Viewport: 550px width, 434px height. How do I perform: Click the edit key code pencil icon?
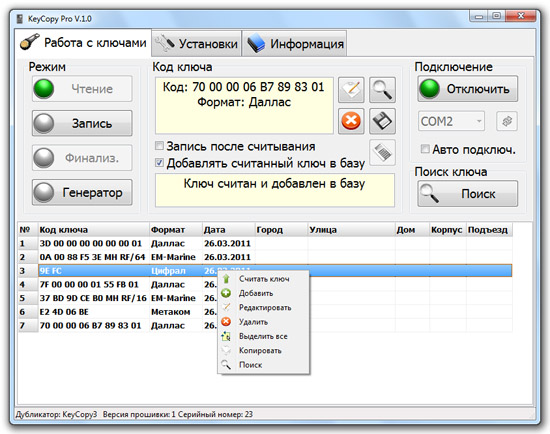coord(351,90)
